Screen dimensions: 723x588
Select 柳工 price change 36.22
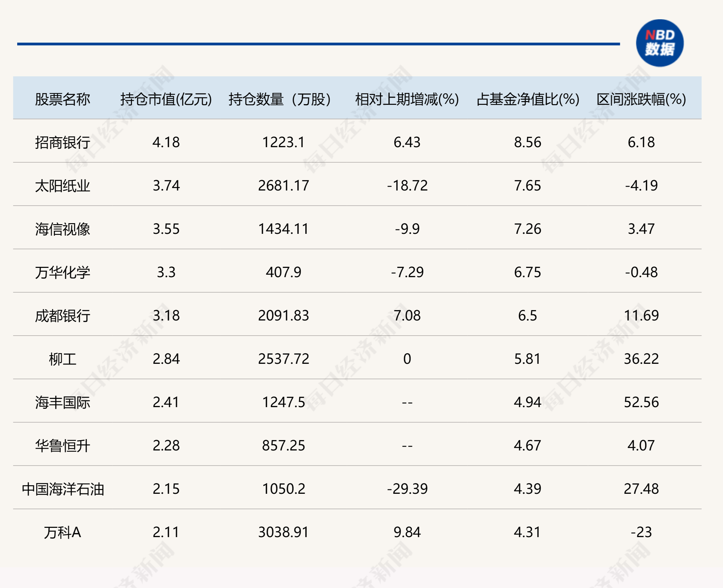(x=641, y=359)
